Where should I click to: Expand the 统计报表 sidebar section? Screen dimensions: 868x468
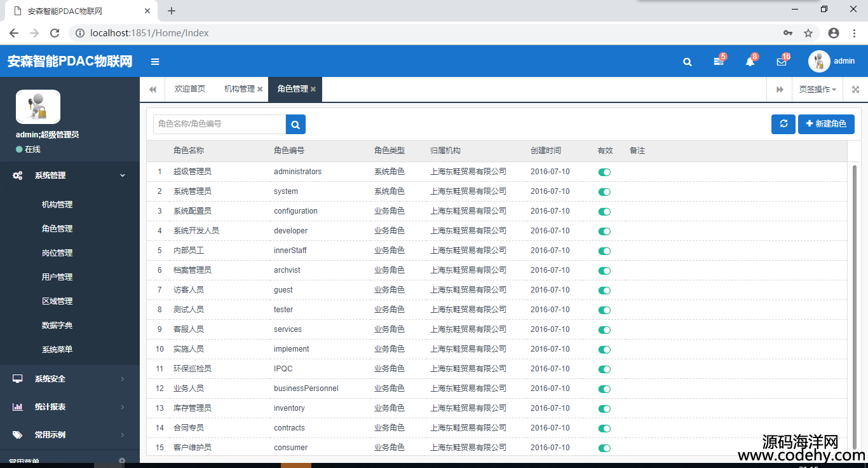[69, 407]
